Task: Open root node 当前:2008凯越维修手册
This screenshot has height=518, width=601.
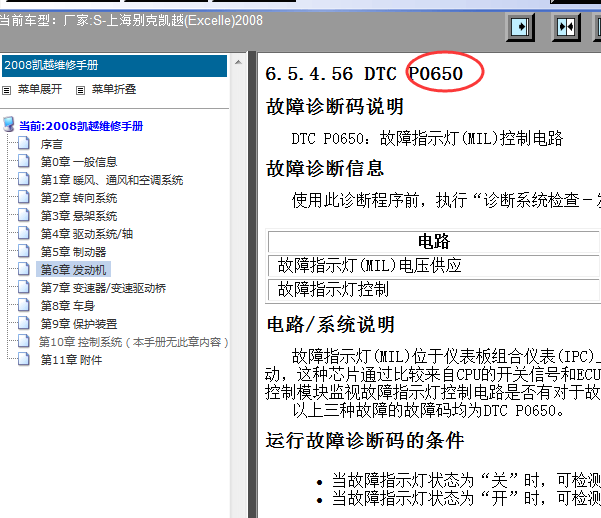Action: point(81,126)
